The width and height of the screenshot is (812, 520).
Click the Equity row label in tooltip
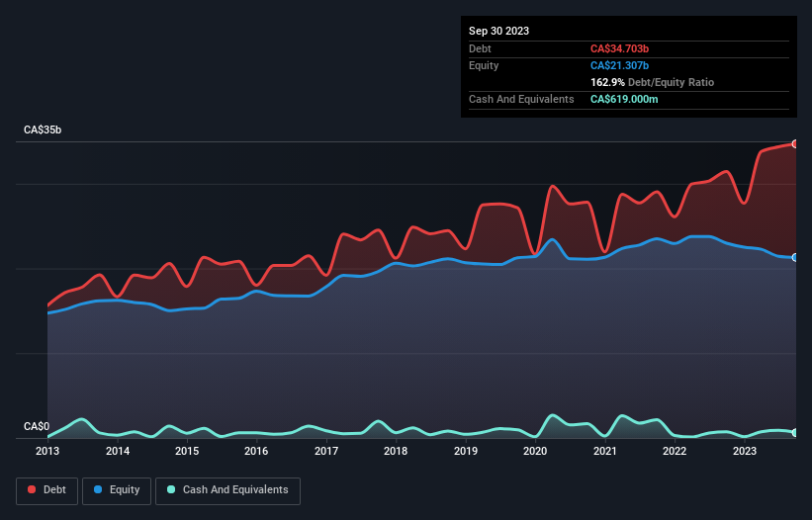(x=484, y=65)
